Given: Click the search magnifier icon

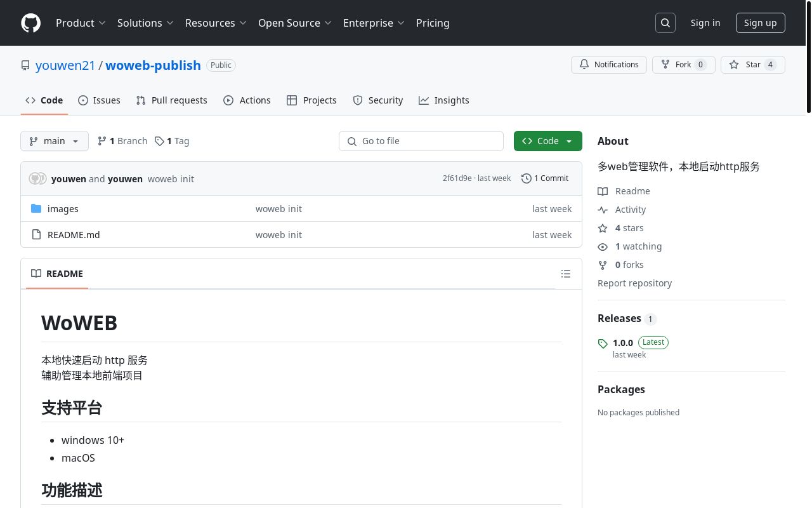Looking at the screenshot, I should pyautogui.click(x=665, y=23).
